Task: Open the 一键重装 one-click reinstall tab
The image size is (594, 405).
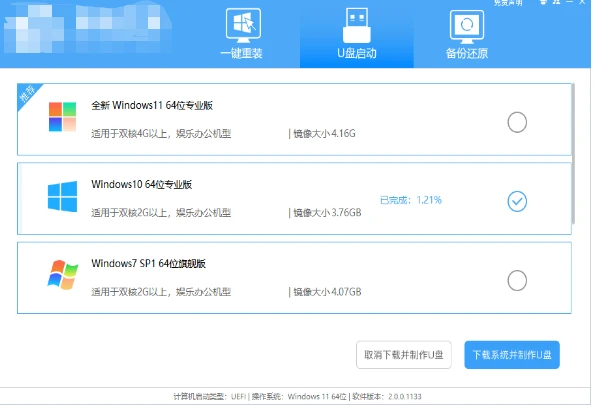Action: point(243,34)
